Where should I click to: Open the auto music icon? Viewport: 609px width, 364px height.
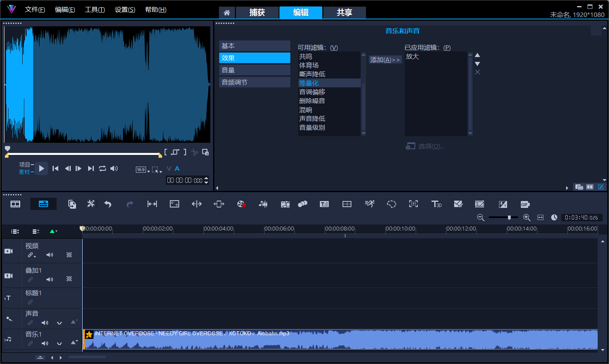[285, 204]
